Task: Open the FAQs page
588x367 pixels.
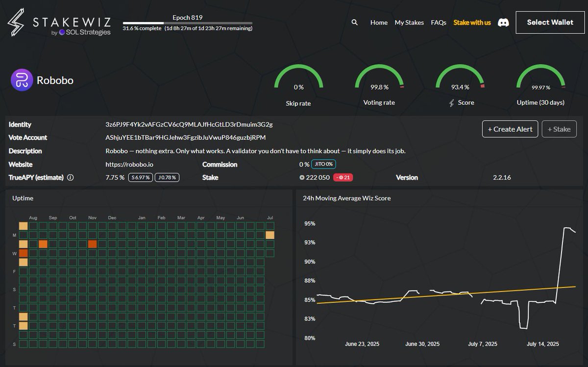Action: click(439, 23)
